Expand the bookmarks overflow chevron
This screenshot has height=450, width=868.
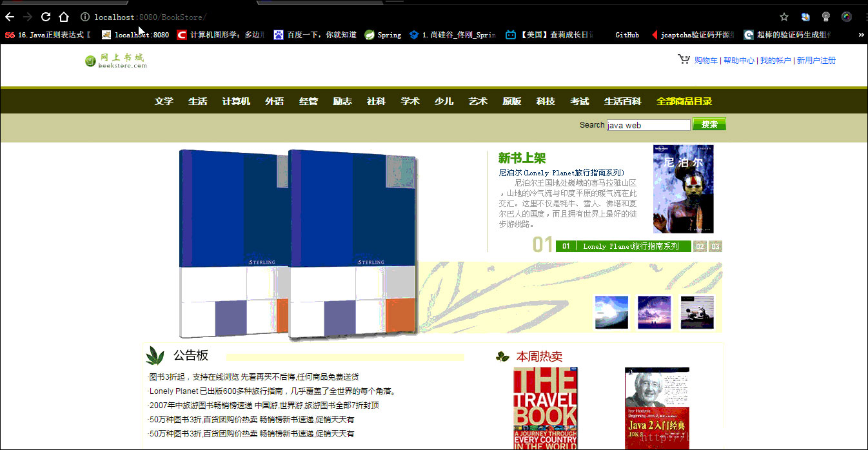(x=861, y=35)
